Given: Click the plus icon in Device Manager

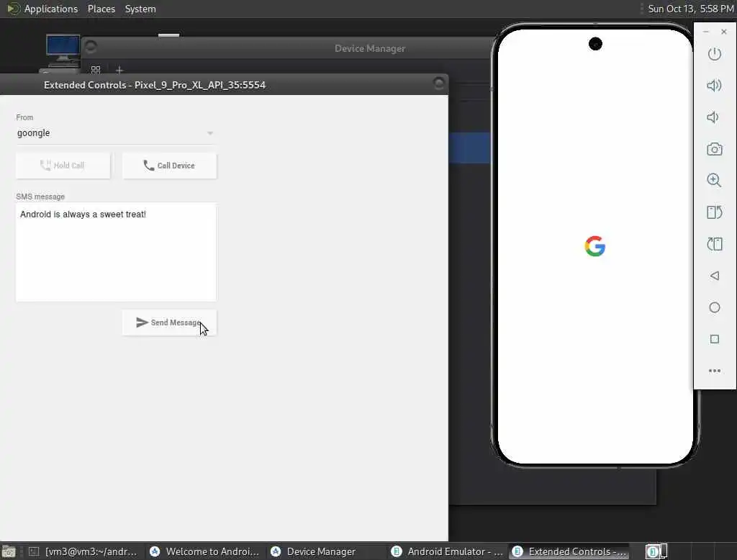Looking at the screenshot, I should coord(119,70).
